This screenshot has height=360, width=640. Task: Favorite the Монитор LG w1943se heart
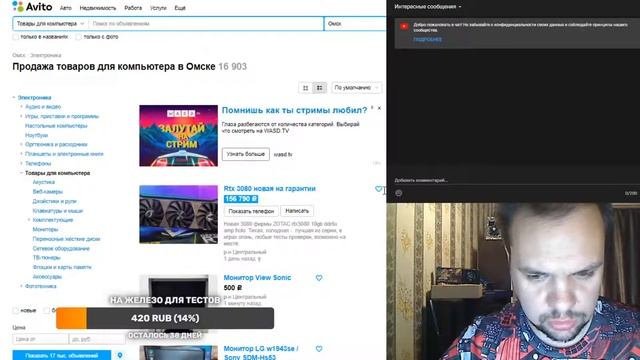(319, 349)
